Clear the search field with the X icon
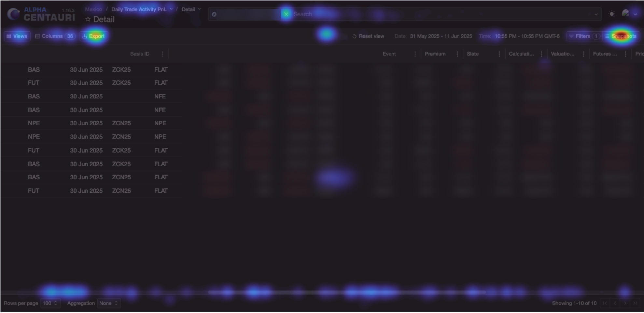Image resolution: width=644 pixels, height=313 pixels. coord(286,14)
